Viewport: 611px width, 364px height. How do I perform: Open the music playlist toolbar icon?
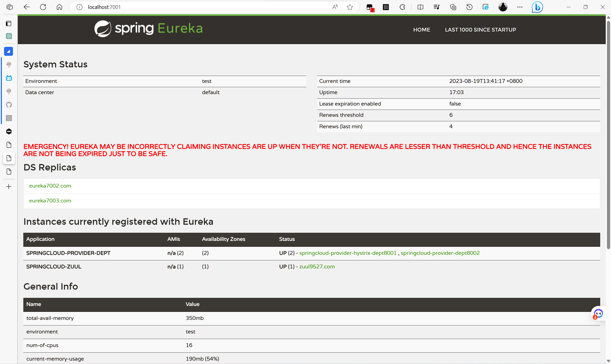[x=437, y=7]
